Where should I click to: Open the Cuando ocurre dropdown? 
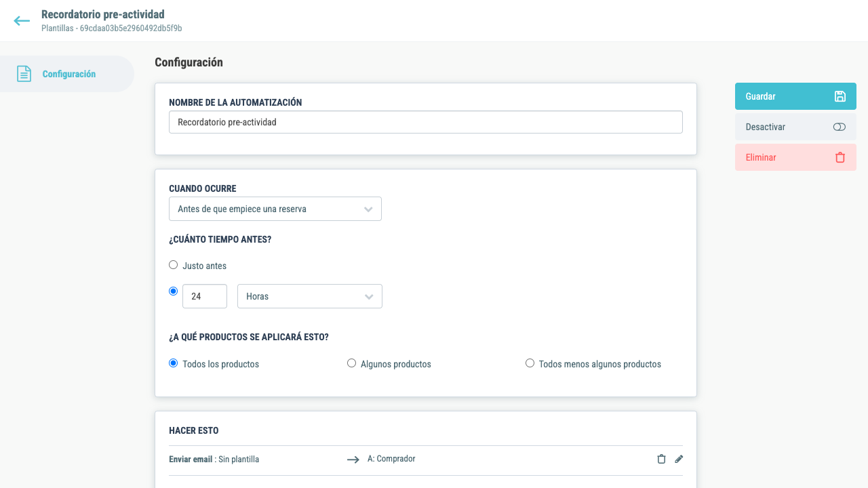click(x=275, y=209)
